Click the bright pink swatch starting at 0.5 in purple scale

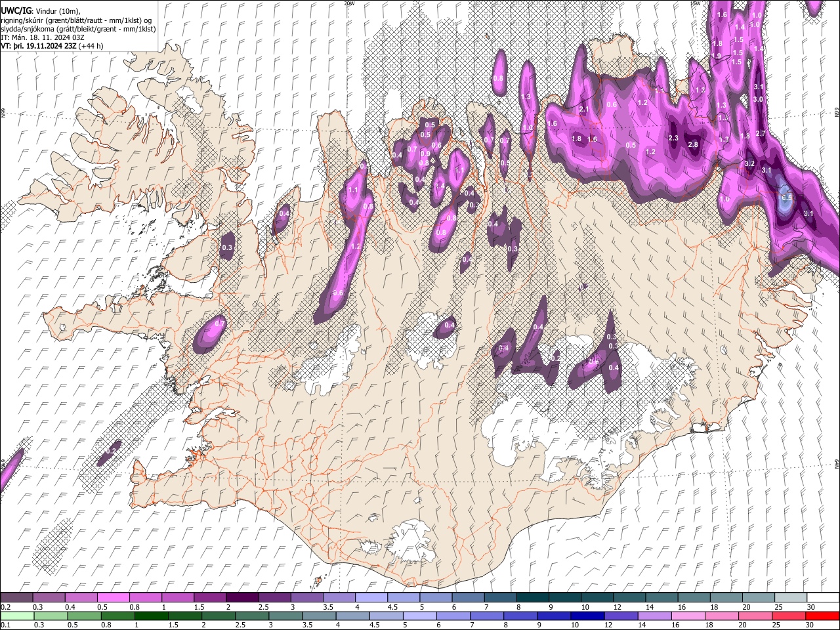pos(113,598)
